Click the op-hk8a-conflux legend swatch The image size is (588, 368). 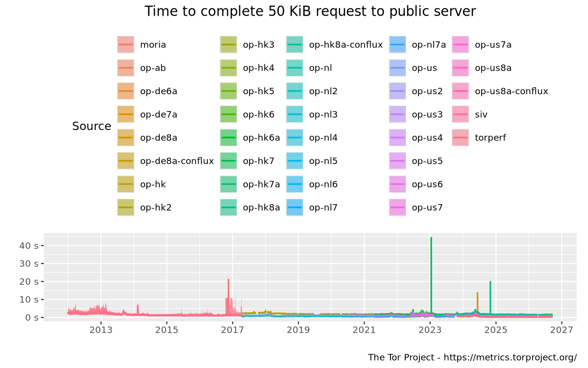pyautogui.click(x=295, y=45)
